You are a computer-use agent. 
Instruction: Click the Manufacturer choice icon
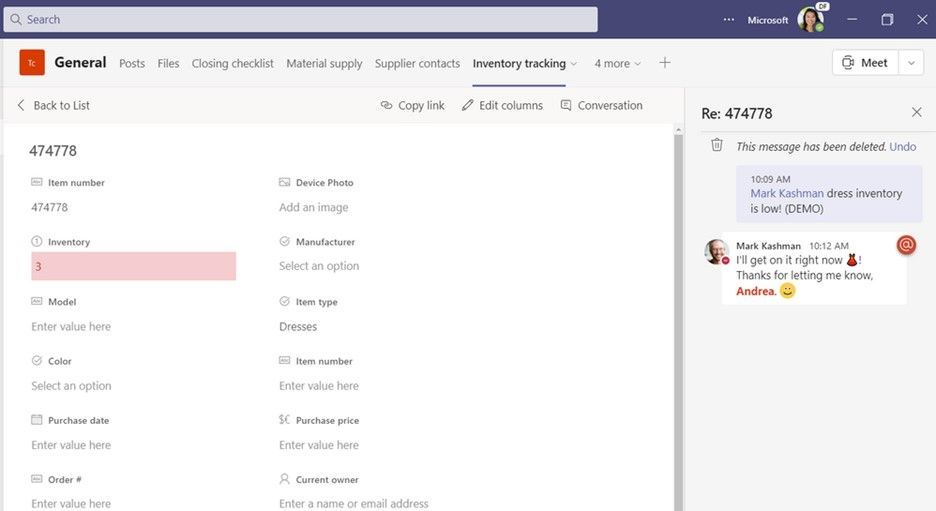point(284,241)
